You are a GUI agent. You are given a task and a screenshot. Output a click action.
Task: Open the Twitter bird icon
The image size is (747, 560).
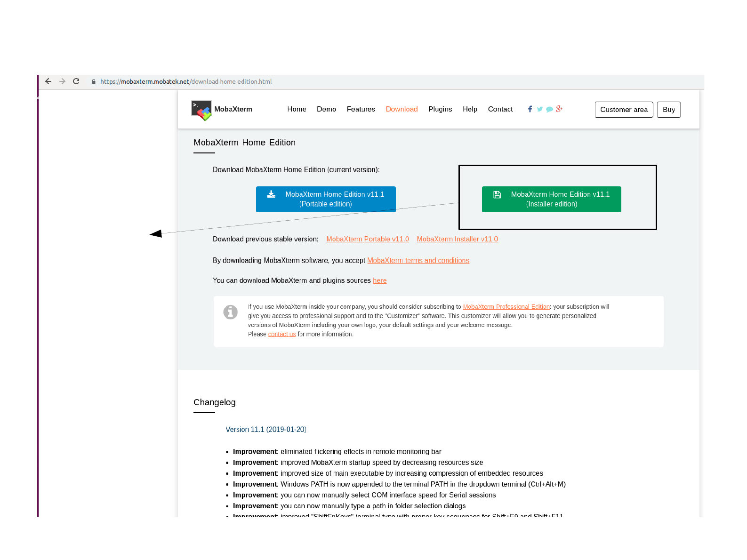click(539, 109)
